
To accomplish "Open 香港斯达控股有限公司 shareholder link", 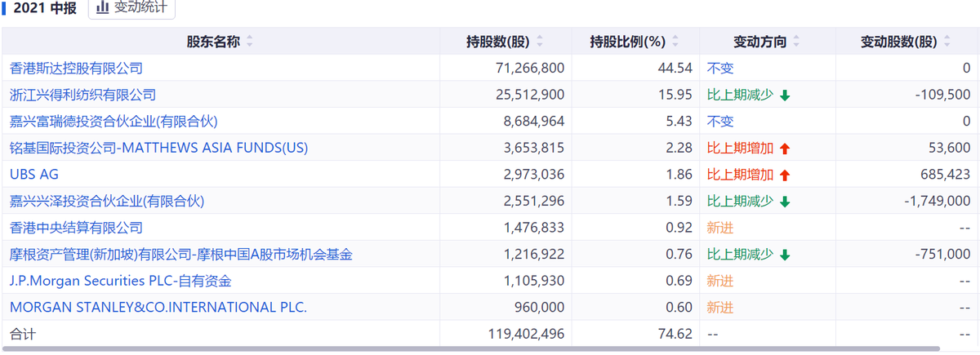I will 76,69.
